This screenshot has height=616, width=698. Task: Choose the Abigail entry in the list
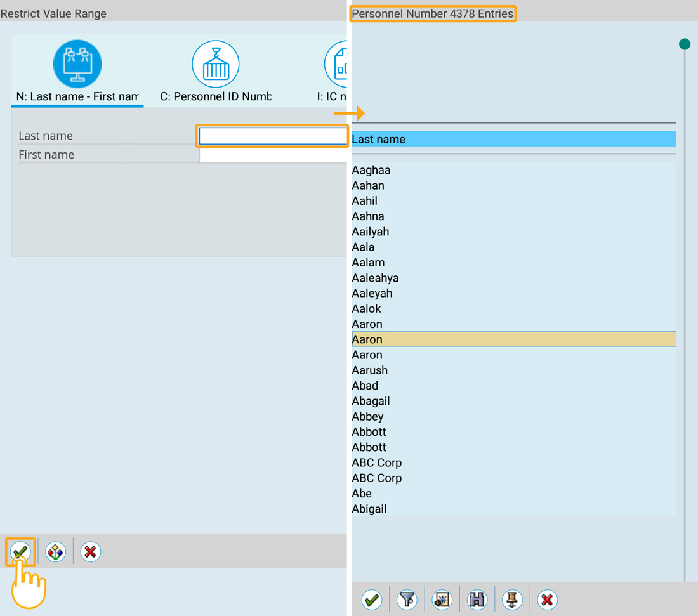(x=369, y=509)
